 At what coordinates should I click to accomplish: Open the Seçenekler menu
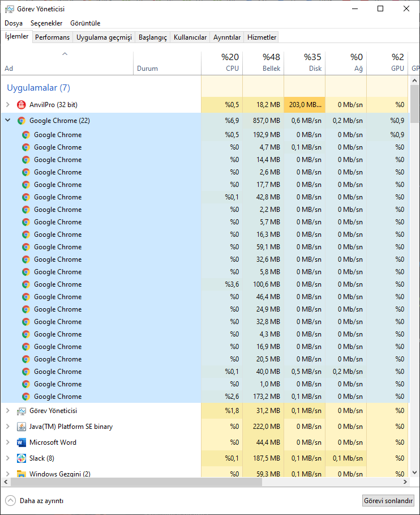point(46,23)
